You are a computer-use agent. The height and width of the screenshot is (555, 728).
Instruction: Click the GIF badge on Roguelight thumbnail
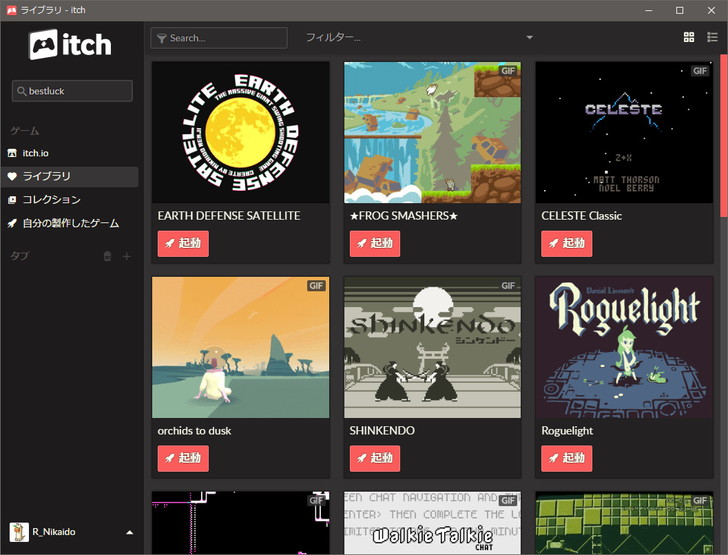point(700,286)
